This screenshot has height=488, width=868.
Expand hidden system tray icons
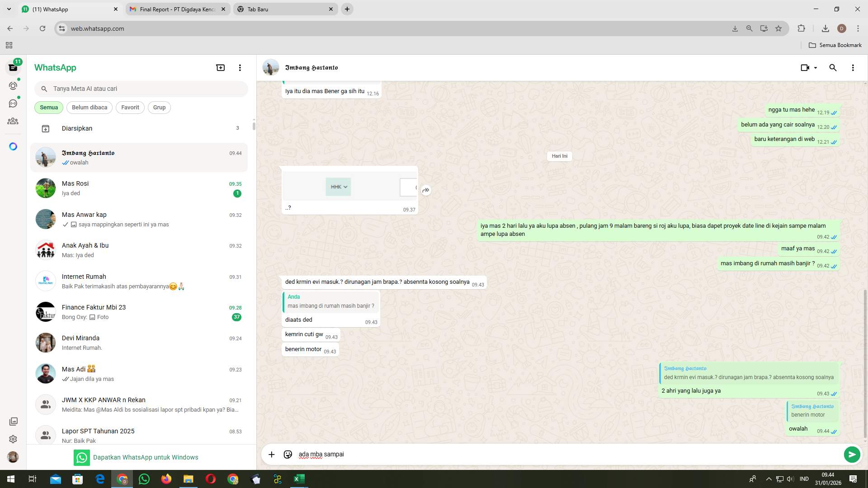point(768,479)
